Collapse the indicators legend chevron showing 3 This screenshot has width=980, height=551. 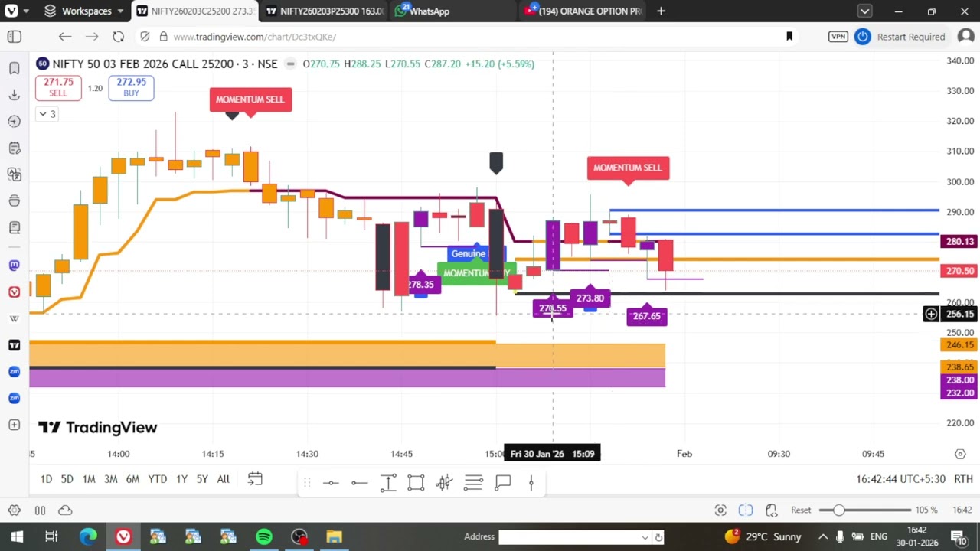coord(47,114)
